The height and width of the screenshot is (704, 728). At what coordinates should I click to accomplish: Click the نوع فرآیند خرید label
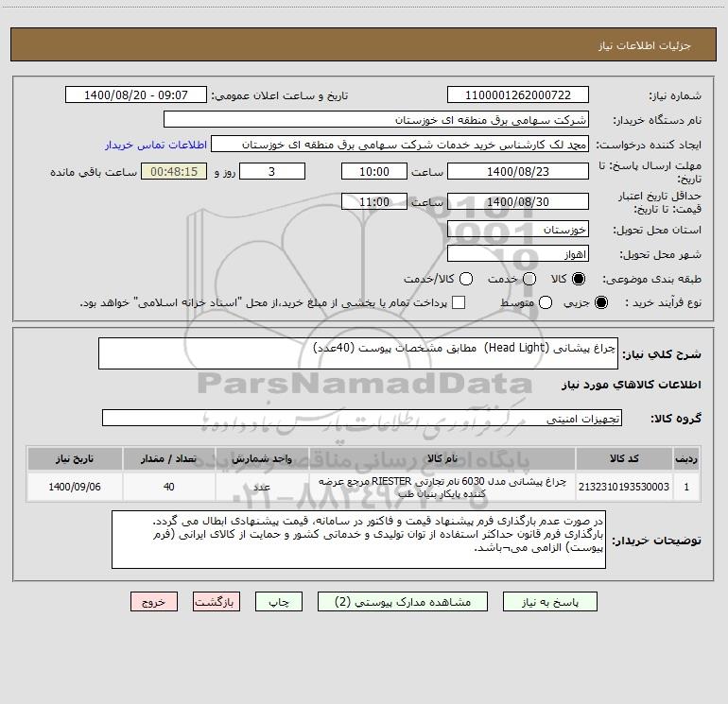(663, 303)
